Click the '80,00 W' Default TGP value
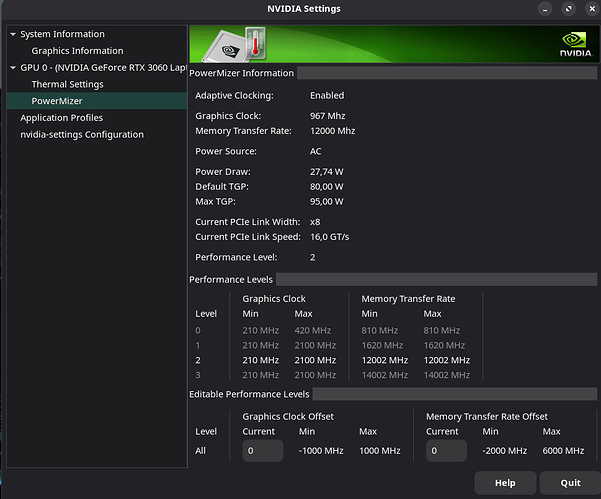Viewport: 601px width, 499px height. click(x=327, y=187)
